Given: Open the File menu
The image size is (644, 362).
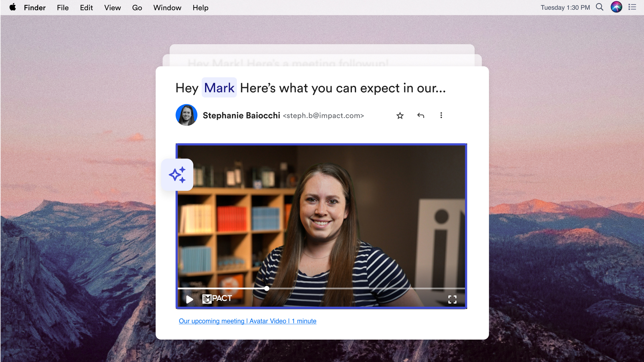Looking at the screenshot, I should tap(63, 7).
